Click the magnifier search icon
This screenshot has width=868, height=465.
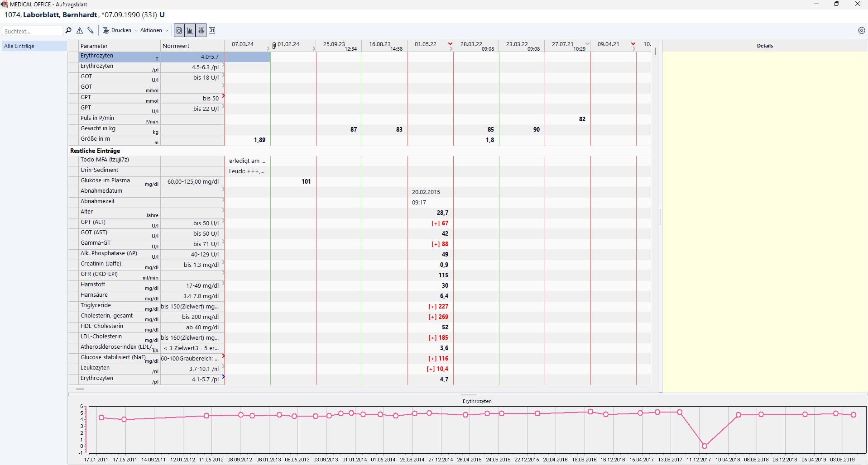(68, 30)
